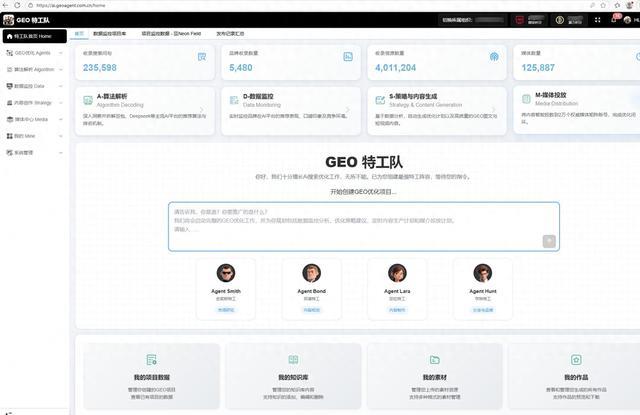This screenshot has width=640, height=415.
Task: Select Agent Bond avatar
Action: 311,273
